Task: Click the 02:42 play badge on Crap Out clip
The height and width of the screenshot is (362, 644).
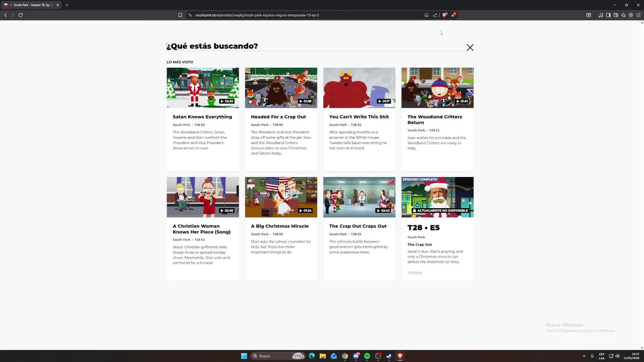Action: pos(384,211)
